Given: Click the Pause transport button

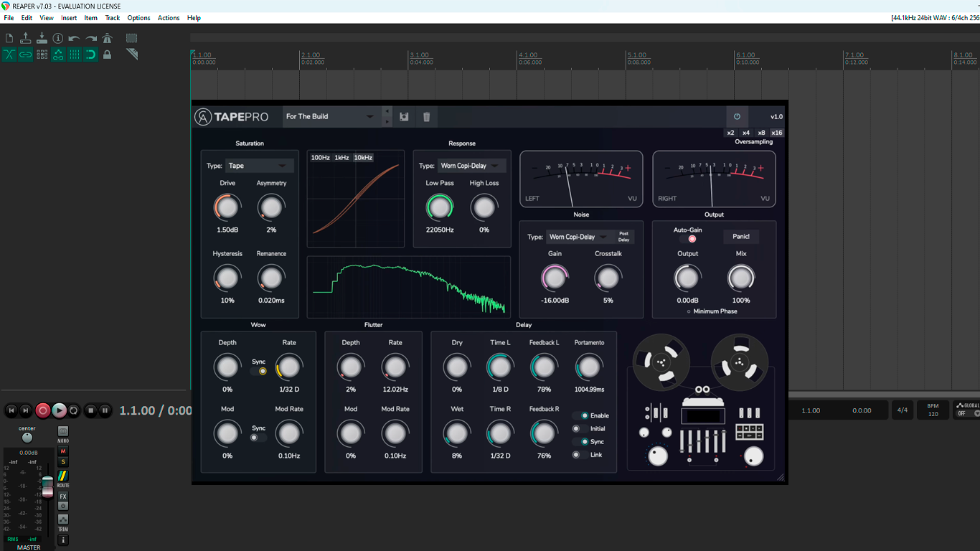Looking at the screenshot, I should (x=105, y=410).
